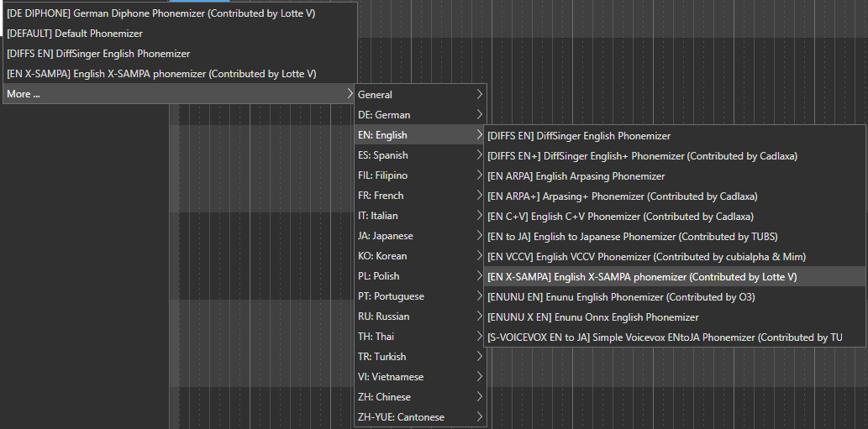Image resolution: width=868 pixels, height=429 pixels.
Task: Open the PL: Polish submenu
Action: 420,276
